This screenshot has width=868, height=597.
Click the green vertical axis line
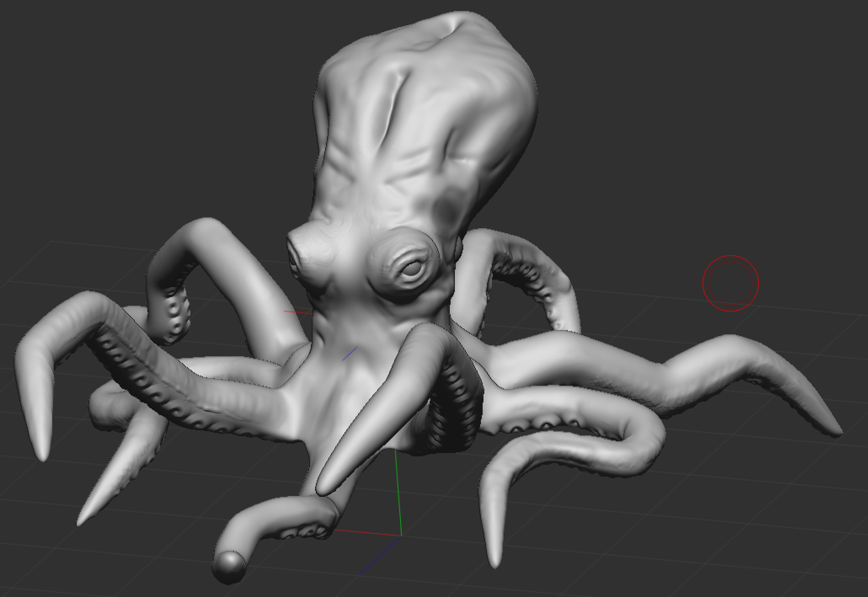[x=398, y=493]
